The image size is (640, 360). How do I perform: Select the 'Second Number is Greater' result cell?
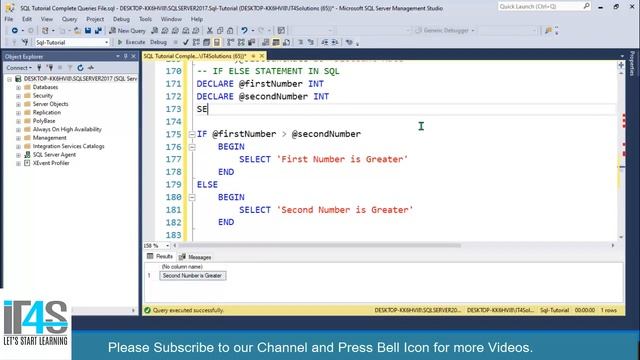[x=193, y=276]
